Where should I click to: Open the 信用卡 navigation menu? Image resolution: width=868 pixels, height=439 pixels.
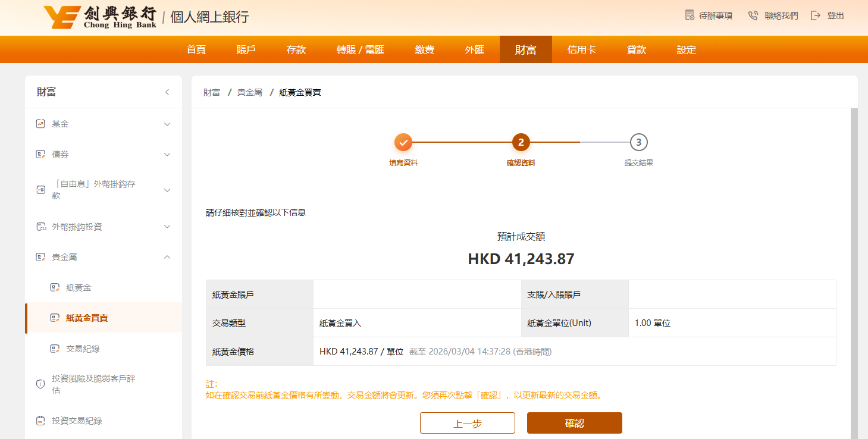tap(581, 49)
